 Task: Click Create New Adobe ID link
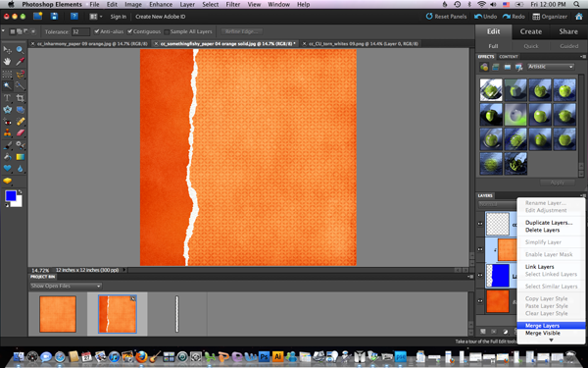click(160, 17)
